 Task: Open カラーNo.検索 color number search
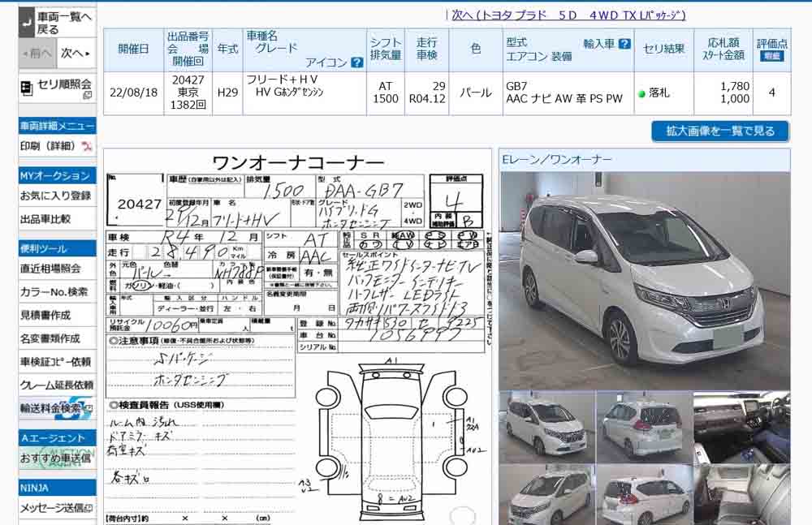pyautogui.click(x=54, y=291)
